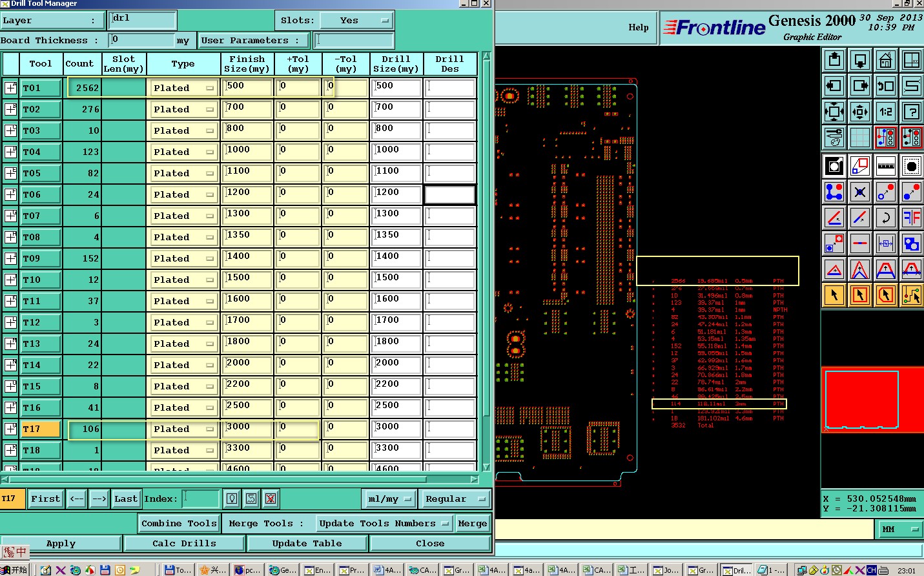Click the Close button in Drill Tool Manager
This screenshot has height=576, width=924.
coord(430,544)
